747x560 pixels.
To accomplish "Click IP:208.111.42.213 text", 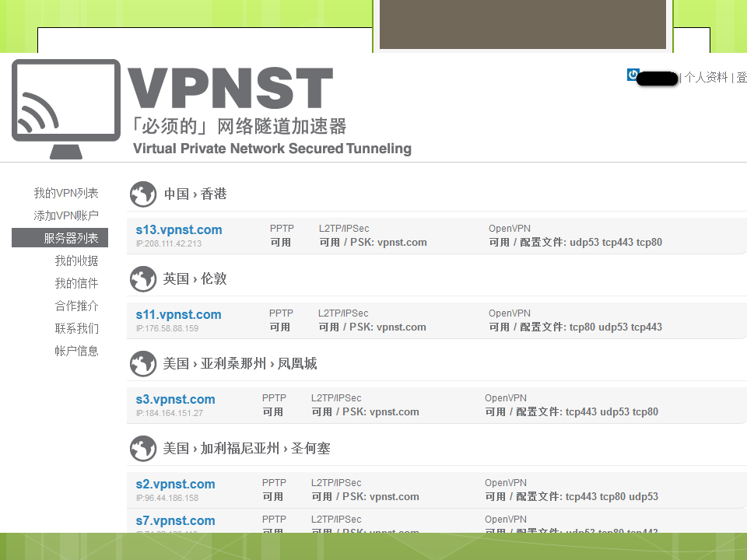I will tap(169, 243).
